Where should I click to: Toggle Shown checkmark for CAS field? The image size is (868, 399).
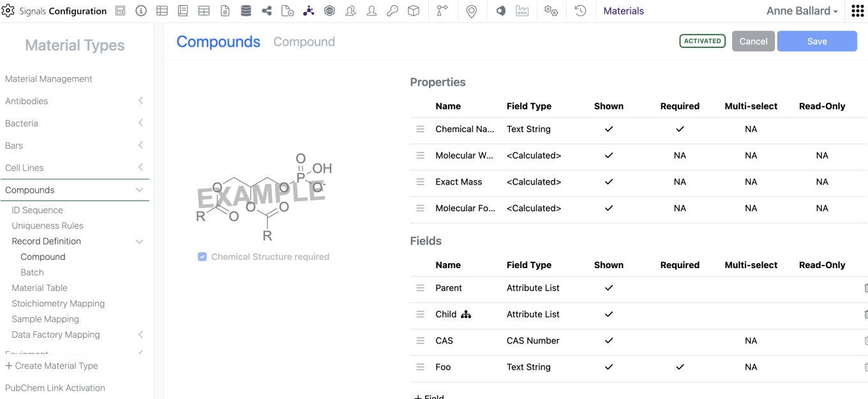609,341
